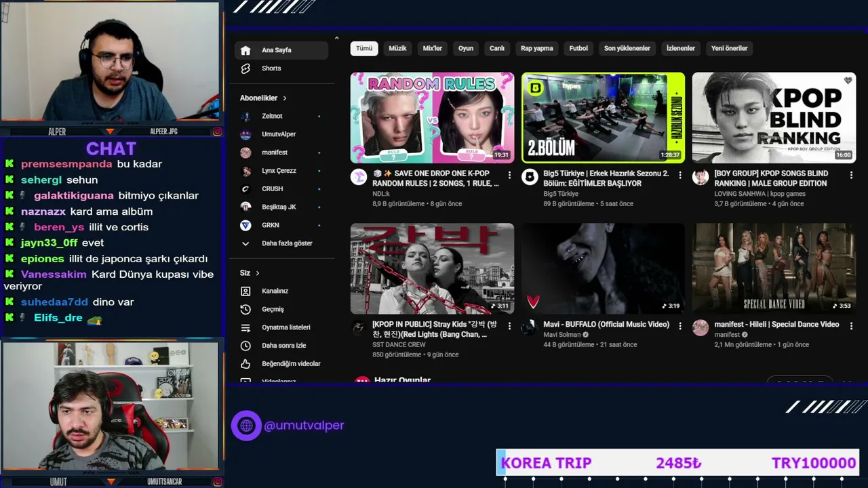
Task: Open BOY GROUP KPOP SONGS BLIND RANKING title
Action: pos(771,178)
